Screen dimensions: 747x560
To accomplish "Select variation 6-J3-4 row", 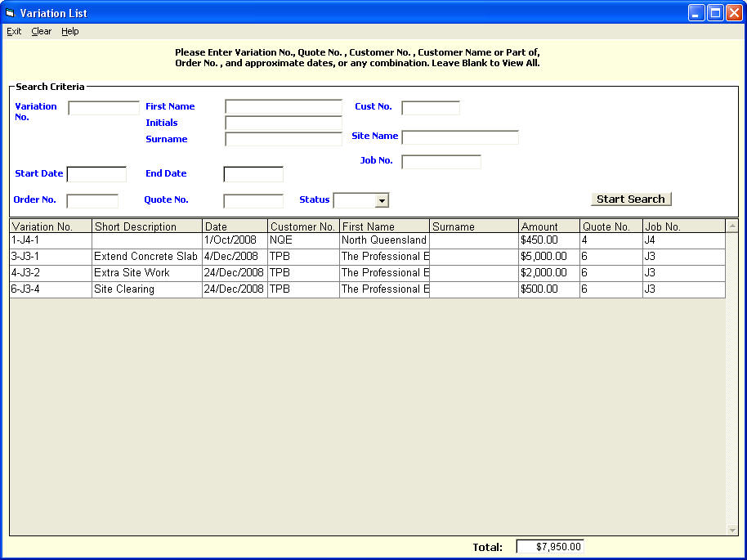I will pos(367,289).
